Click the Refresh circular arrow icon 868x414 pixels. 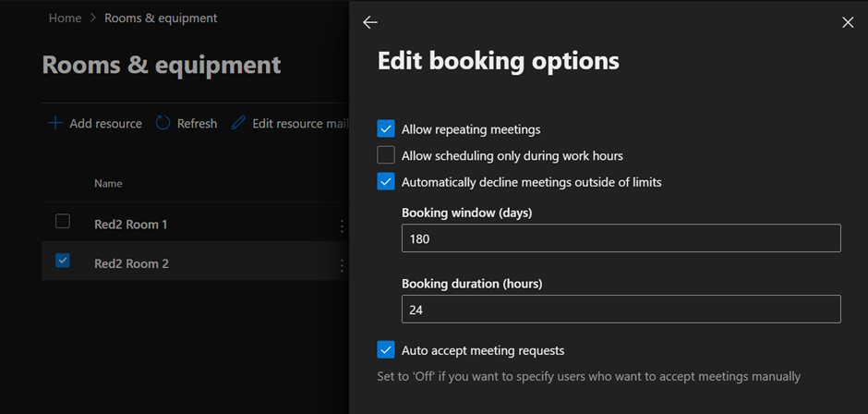163,123
